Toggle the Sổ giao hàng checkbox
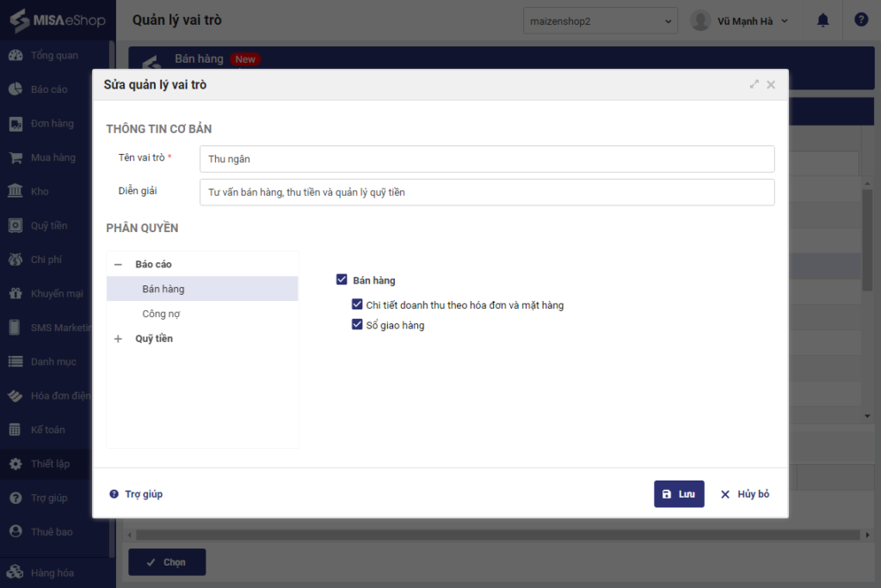Image resolution: width=881 pixels, height=588 pixels. click(357, 325)
